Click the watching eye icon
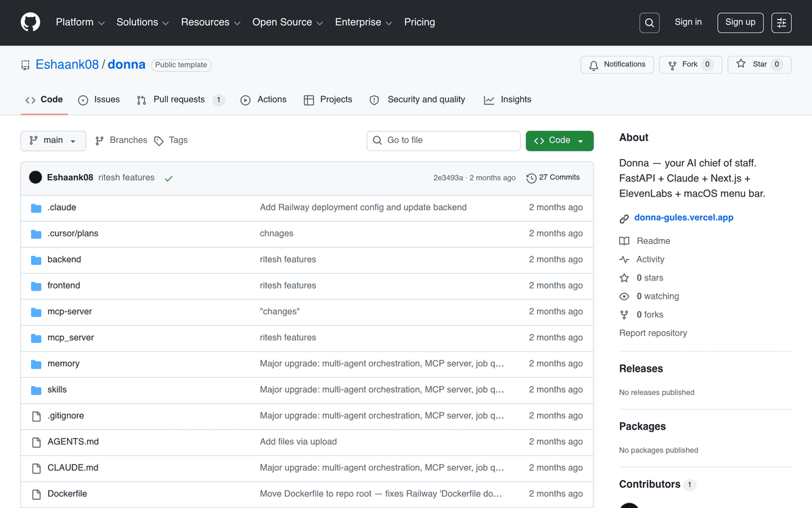 point(624,297)
